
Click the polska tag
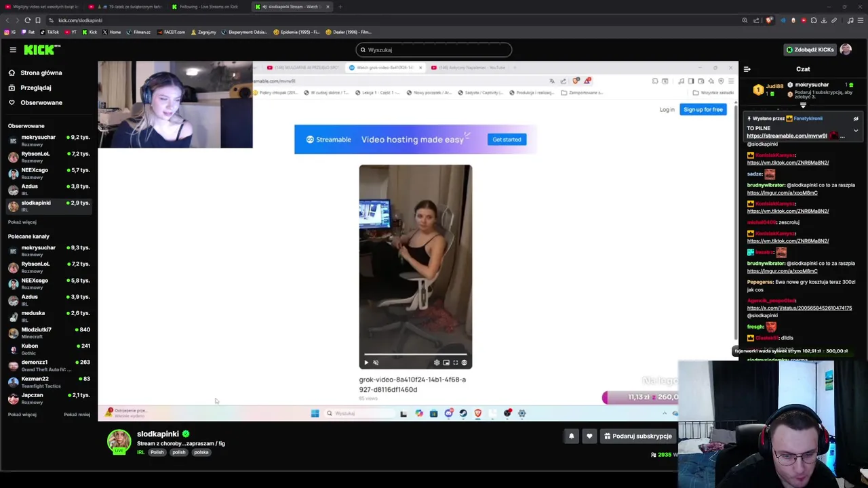point(201,452)
